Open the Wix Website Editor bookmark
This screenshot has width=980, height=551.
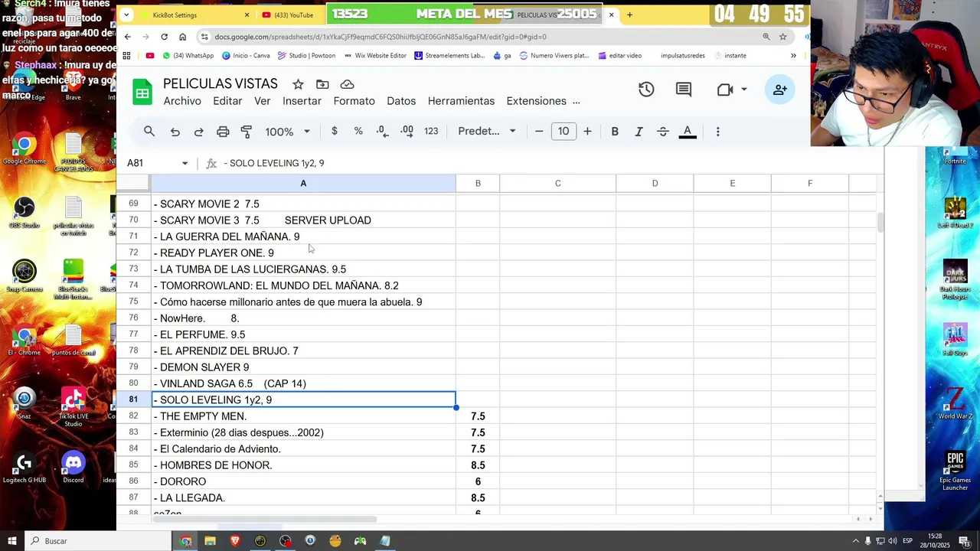(x=375, y=56)
